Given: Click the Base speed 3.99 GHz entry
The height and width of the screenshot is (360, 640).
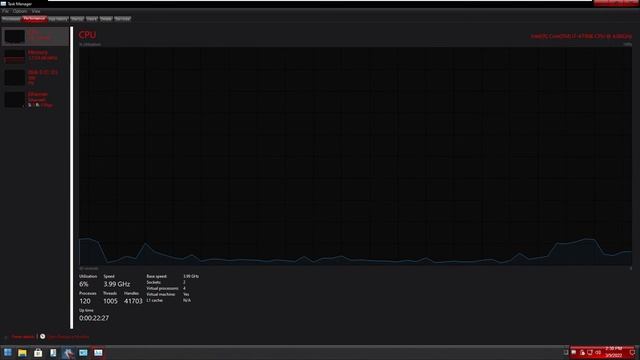Looking at the screenshot, I should coord(173,276).
